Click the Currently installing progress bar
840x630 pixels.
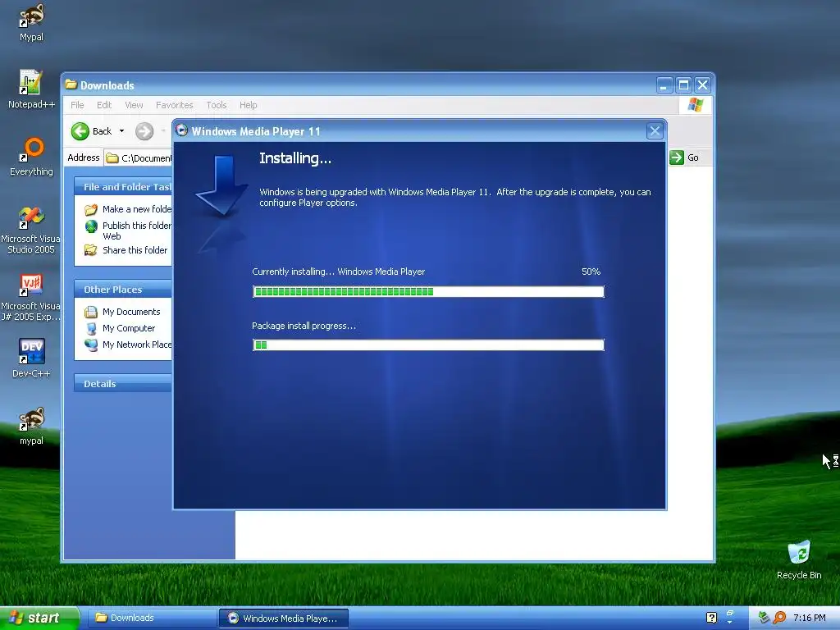[428, 291]
